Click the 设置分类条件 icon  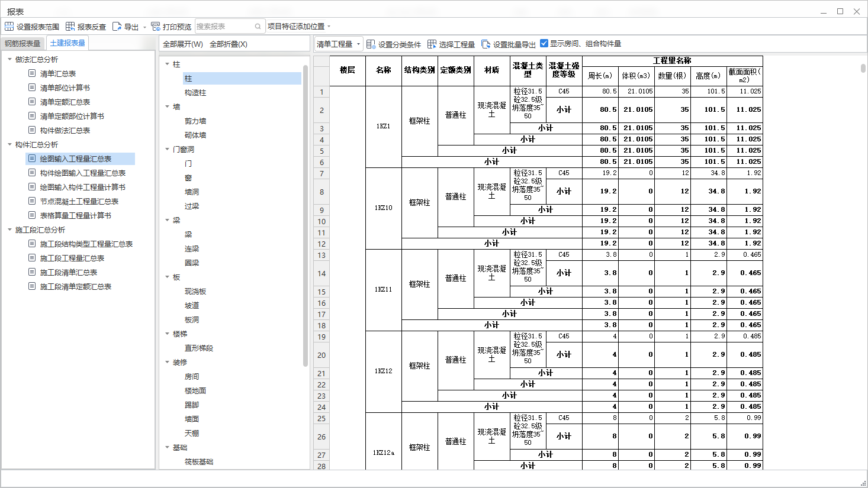(371, 44)
